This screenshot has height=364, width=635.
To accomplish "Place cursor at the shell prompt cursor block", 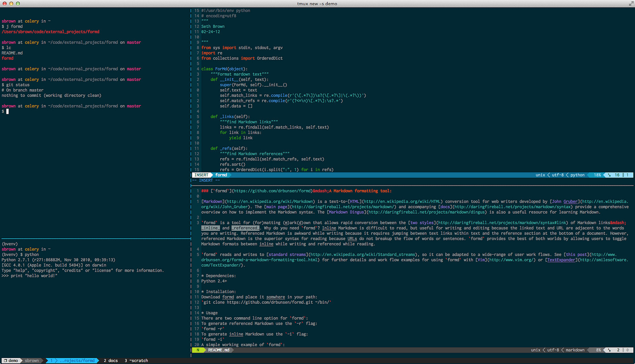I will 7,111.
